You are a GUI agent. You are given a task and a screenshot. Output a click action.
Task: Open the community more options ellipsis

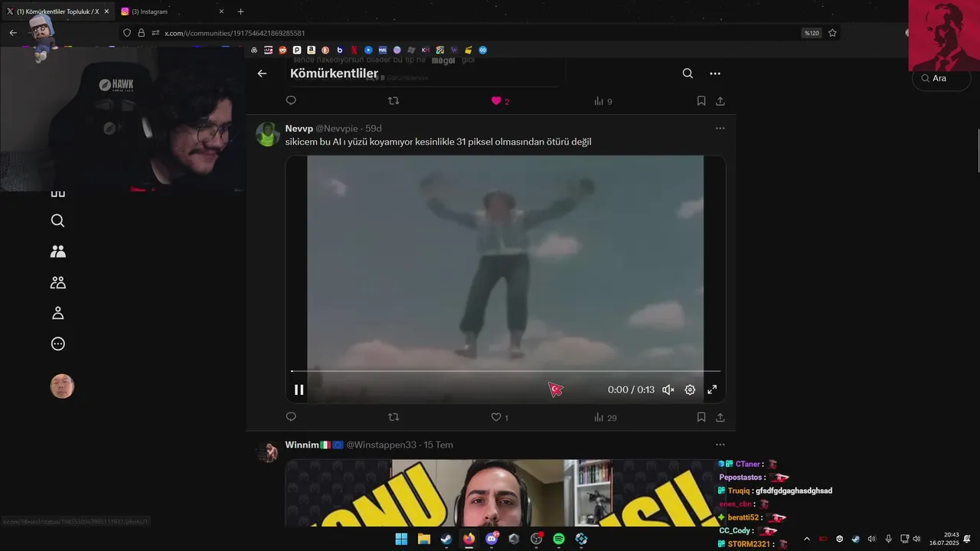(x=715, y=73)
